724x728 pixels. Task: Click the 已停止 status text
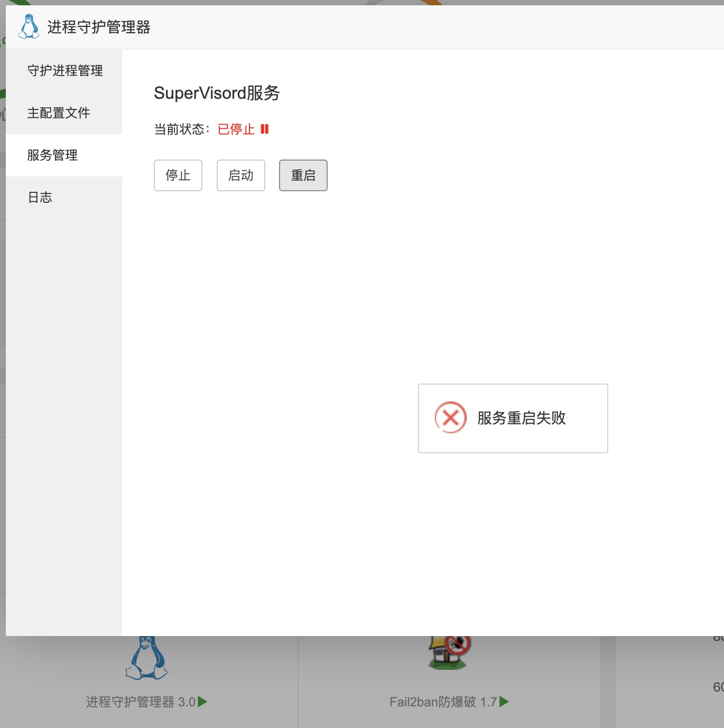(236, 129)
